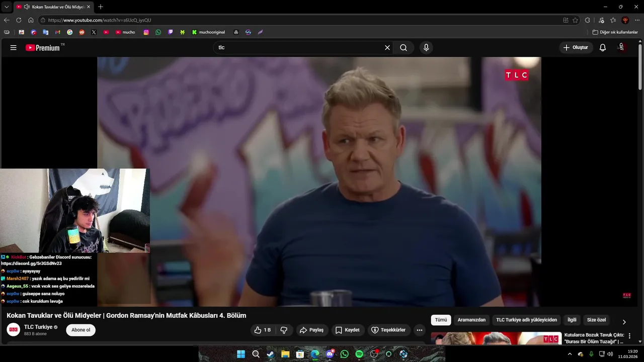Click the YouTube search magnifier button
This screenshot has width=644, height=362.
tap(404, 48)
